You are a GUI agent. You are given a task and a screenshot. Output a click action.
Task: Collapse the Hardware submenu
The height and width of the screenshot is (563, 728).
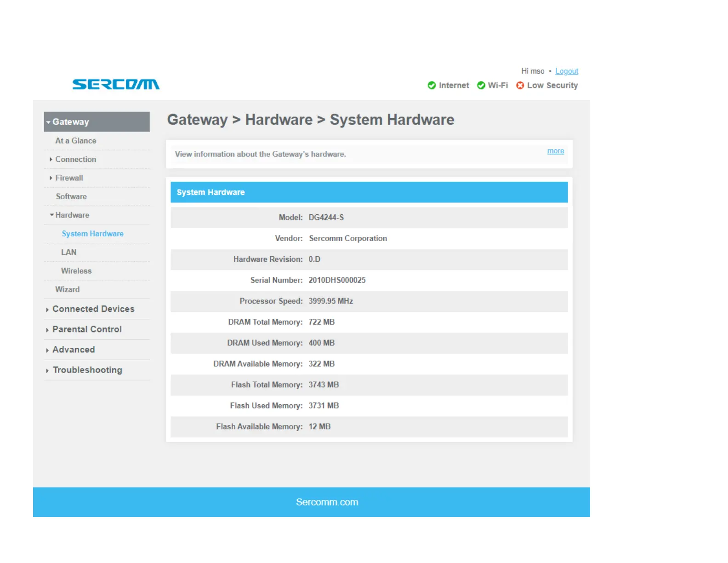coord(72,215)
